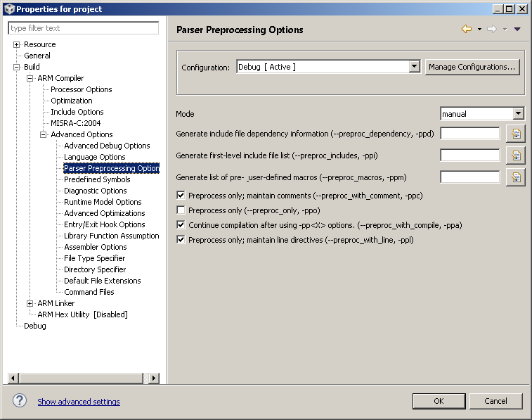The width and height of the screenshot is (532, 420).
Task: Select File Type Specifier tree item
Action: coord(95,258)
